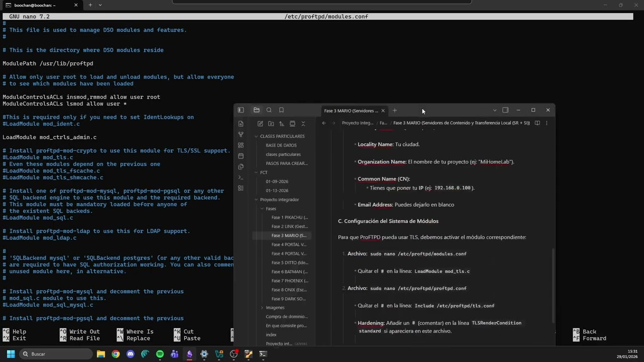The height and width of the screenshot is (362, 644).
Task: Change the file explorer sort order
Action: pyautogui.click(x=281, y=124)
